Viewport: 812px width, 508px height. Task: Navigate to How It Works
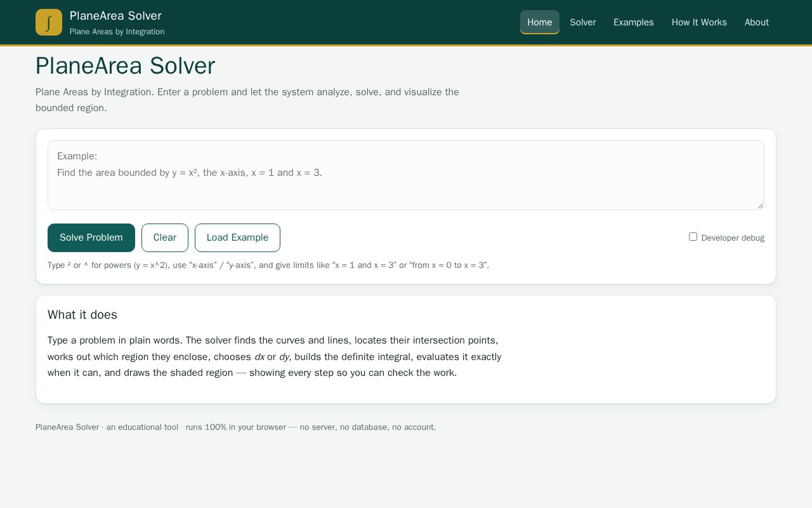(x=699, y=22)
